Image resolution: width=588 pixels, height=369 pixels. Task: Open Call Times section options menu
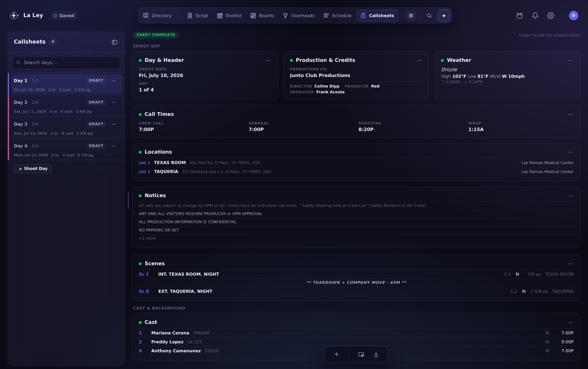pyautogui.click(x=570, y=115)
